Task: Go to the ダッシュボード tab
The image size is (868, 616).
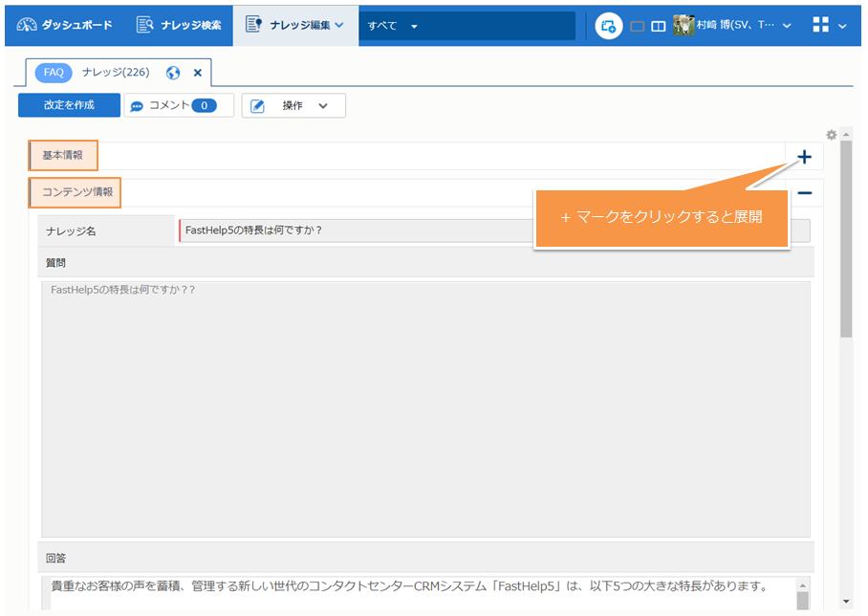Action: [x=65, y=25]
